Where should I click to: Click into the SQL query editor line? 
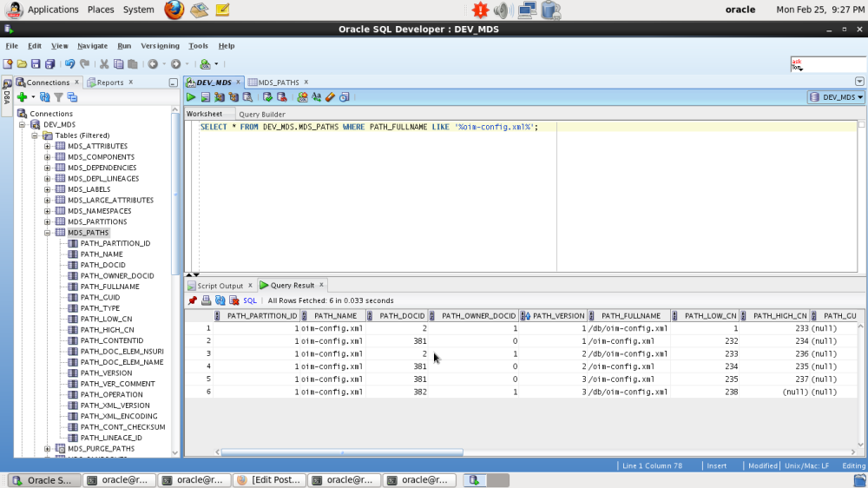click(x=369, y=128)
